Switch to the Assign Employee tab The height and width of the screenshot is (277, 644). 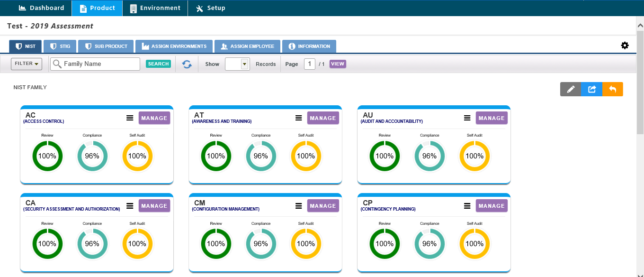click(x=247, y=46)
